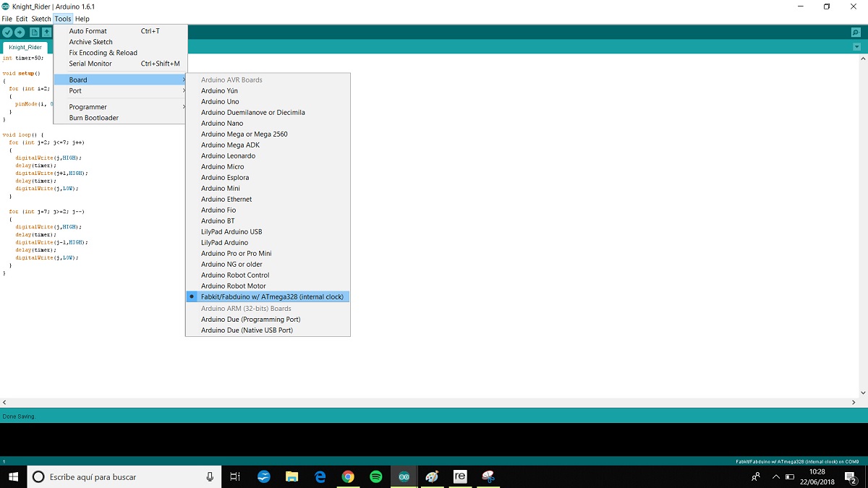Viewport: 868px width, 488px height.
Task: Select Arduino Due (Programming Port)
Action: point(268,320)
